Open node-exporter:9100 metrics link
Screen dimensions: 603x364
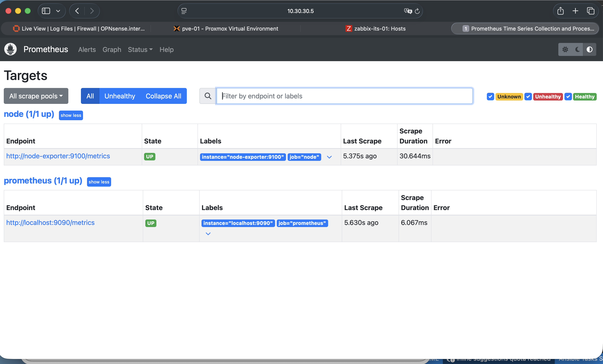(x=58, y=156)
